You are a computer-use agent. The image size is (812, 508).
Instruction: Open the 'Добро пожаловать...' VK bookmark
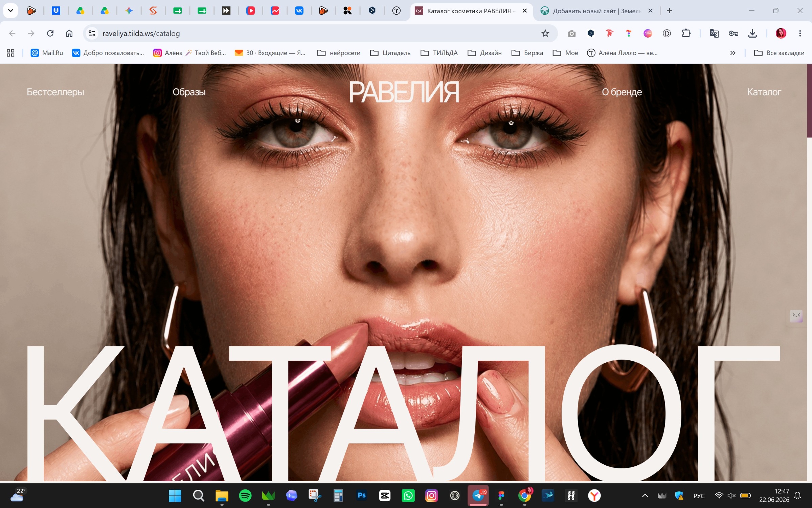click(108, 53)
